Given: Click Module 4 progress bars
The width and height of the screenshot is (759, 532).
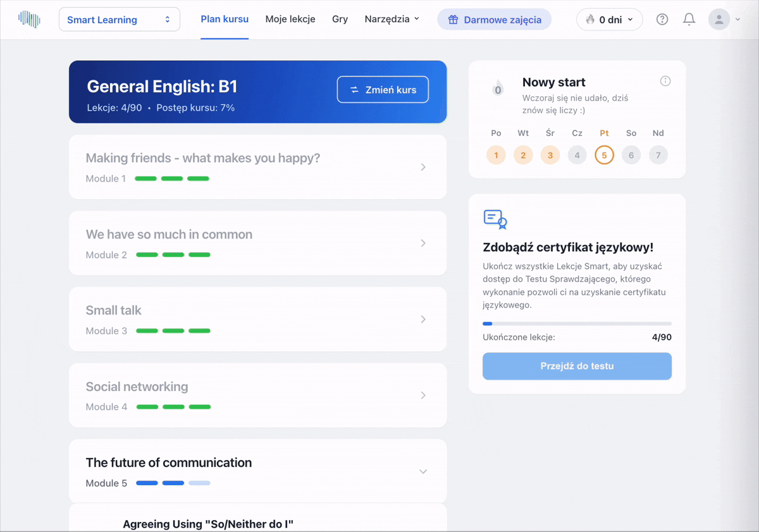Looking at the screenshot, I should point(173,407).
